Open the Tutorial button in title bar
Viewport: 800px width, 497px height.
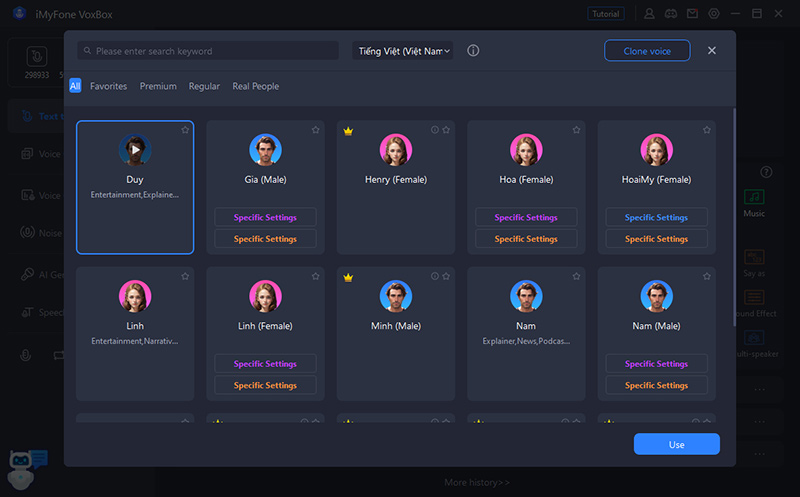(x=606, y=14)
